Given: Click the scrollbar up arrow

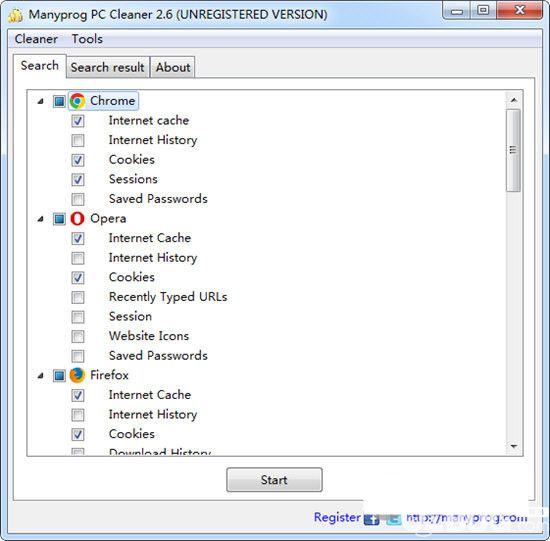Looking at the screenshot, I should coord(514,100).
